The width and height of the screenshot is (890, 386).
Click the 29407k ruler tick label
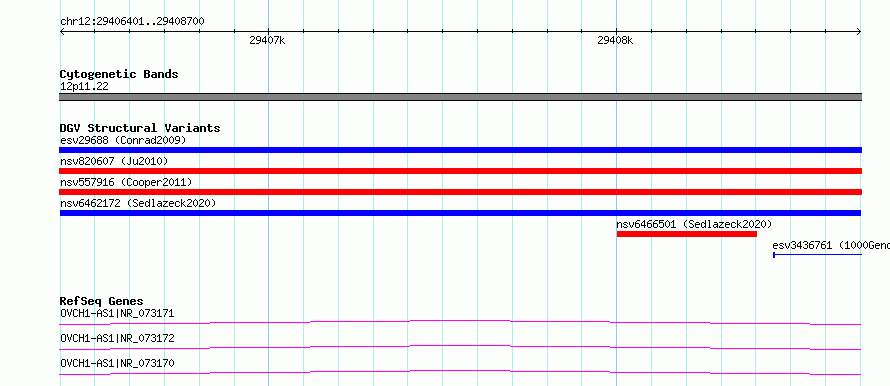click(x=267, y=40)
